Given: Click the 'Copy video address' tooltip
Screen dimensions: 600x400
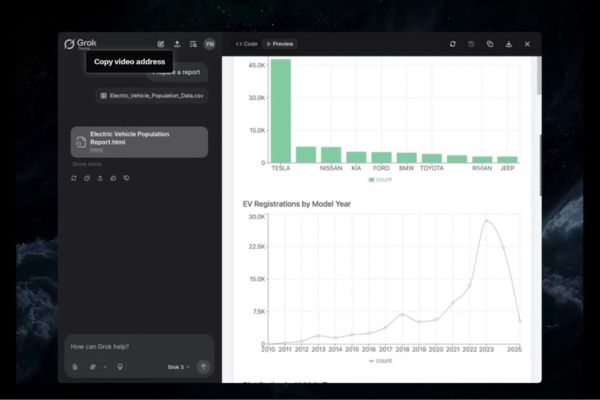Looking at the screenshot, I should [129, 62].
